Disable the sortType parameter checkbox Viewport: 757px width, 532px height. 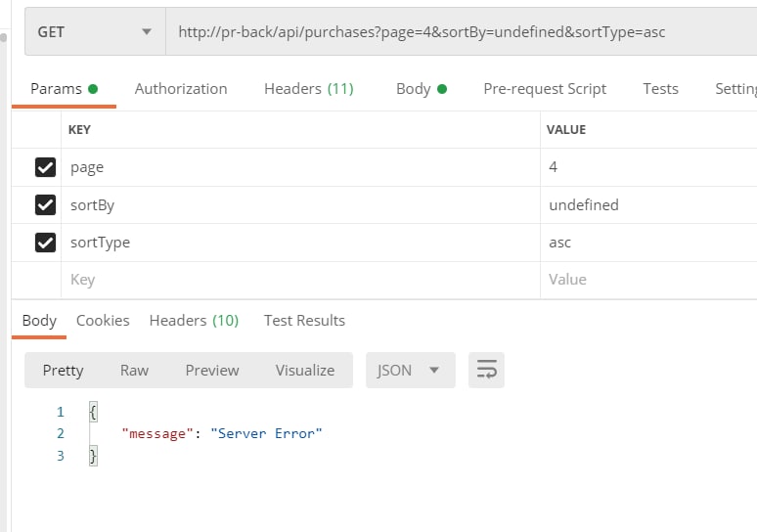pos(45,243)
